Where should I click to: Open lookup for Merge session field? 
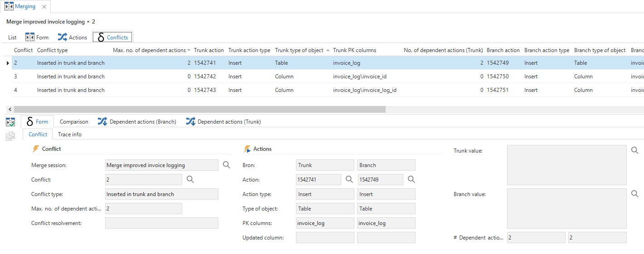pyautogui.click(x=227, y=165)
